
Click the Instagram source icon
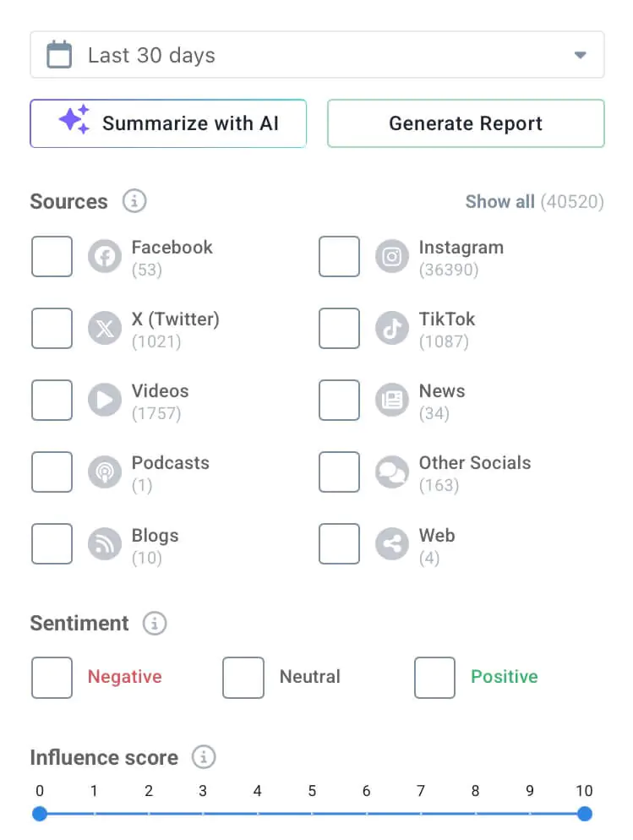pyautogui.click(x=391, y=257)
